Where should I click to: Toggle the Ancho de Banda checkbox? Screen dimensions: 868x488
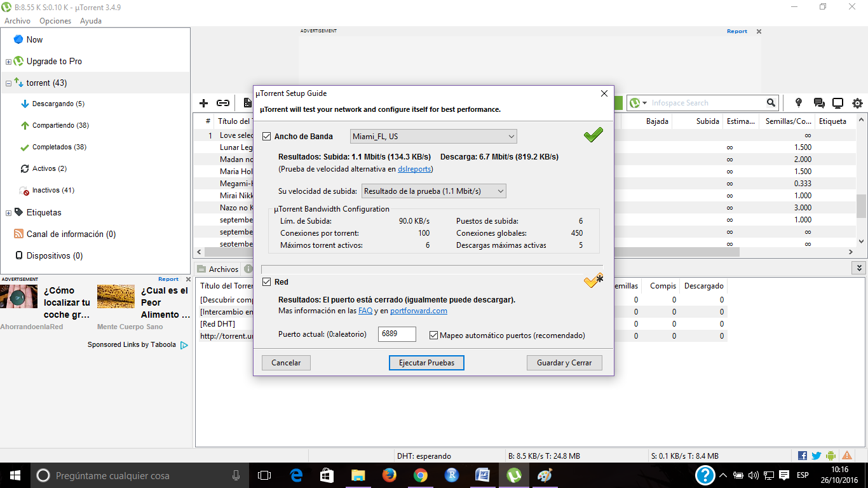267,136
